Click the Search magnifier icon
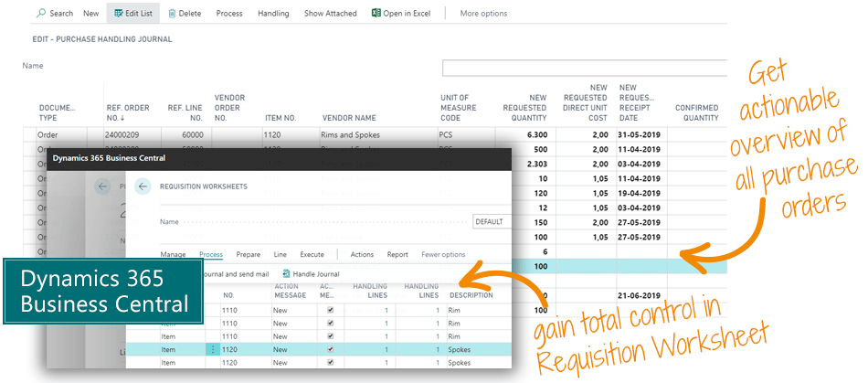Screen dimensions: 868x383 41,14
